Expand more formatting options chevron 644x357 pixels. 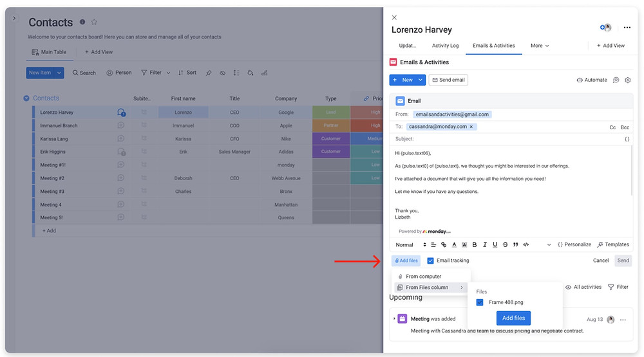pos(549,244)
